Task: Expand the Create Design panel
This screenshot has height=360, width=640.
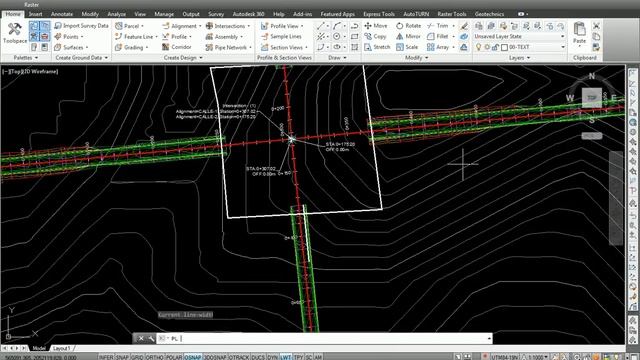Action: [x=183, y=58]
